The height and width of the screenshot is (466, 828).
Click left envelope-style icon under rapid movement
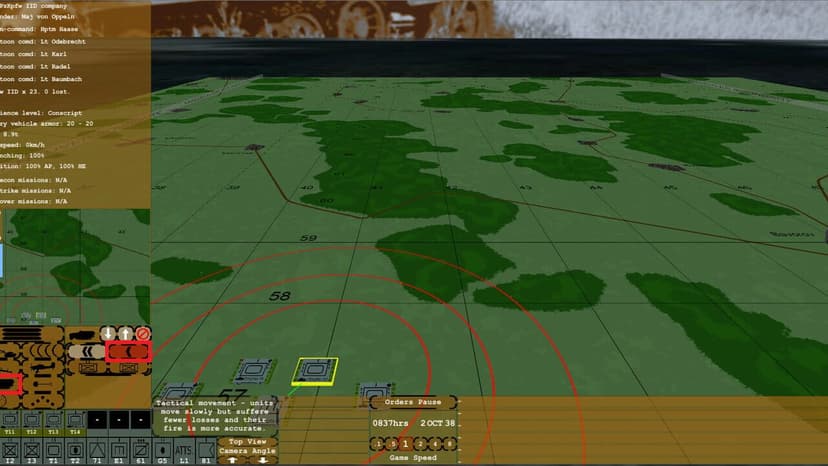point(88,368)
